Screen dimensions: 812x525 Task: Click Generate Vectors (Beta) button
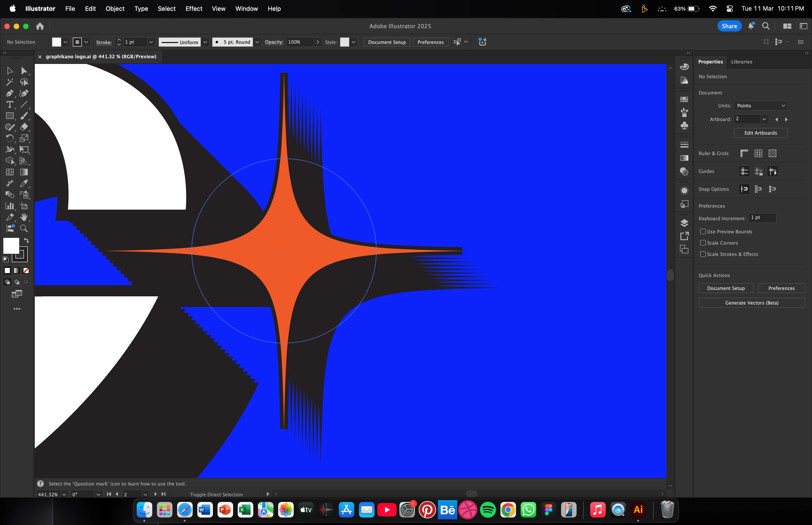coord(752,303)
